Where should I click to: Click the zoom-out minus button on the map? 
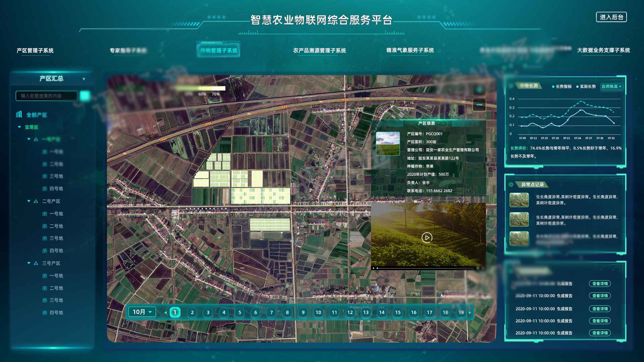tap(479, 105)
